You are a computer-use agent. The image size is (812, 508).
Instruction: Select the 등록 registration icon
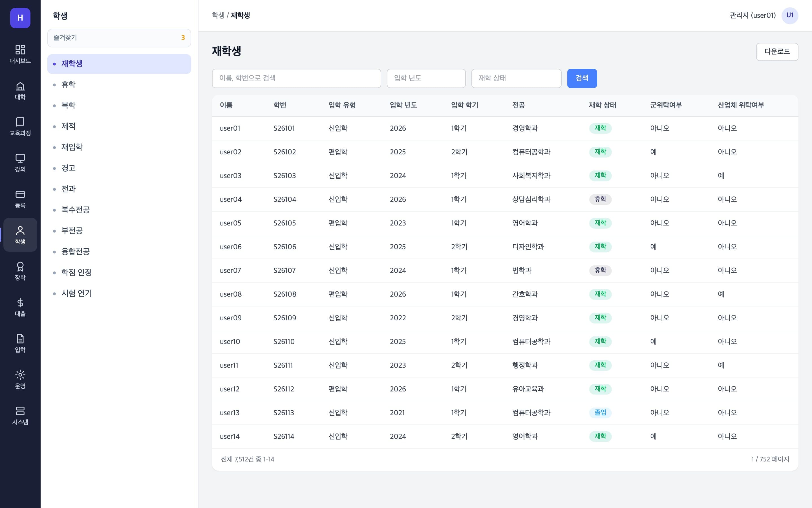[x=20, y=199]
